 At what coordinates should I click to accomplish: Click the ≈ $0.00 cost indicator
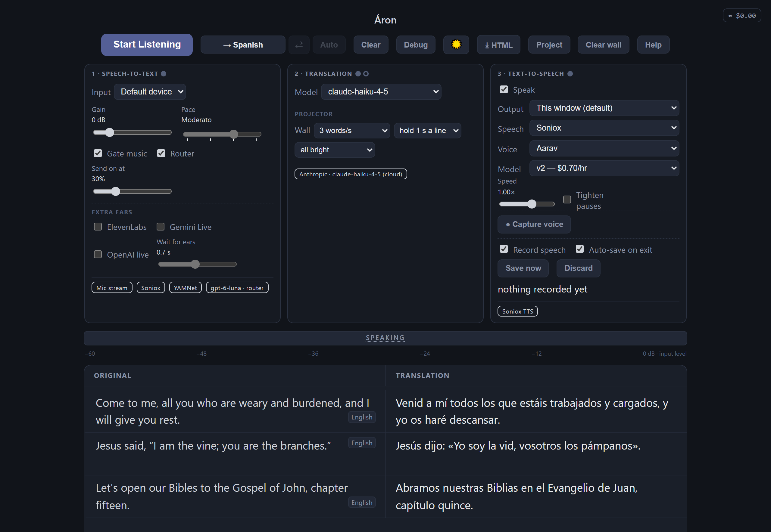(x=742, y=16)
